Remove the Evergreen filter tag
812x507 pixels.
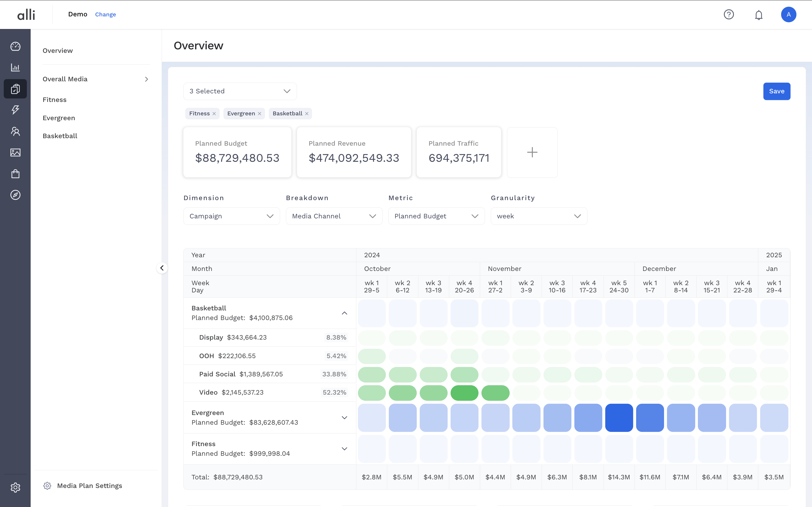pos(259,114)
